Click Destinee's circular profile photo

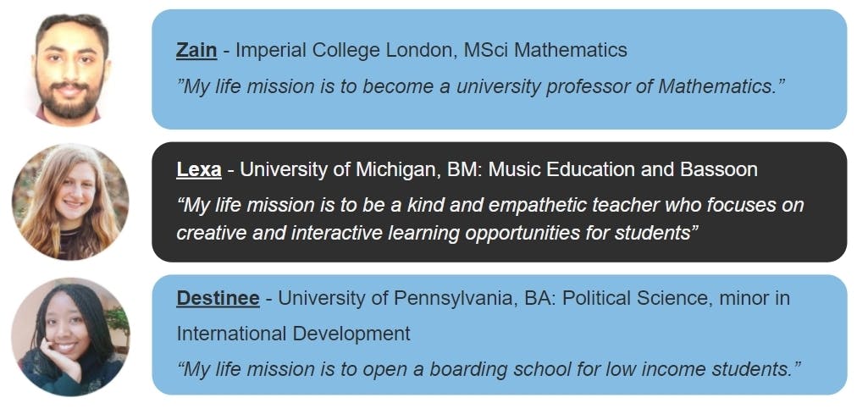[x=70, y=337]
